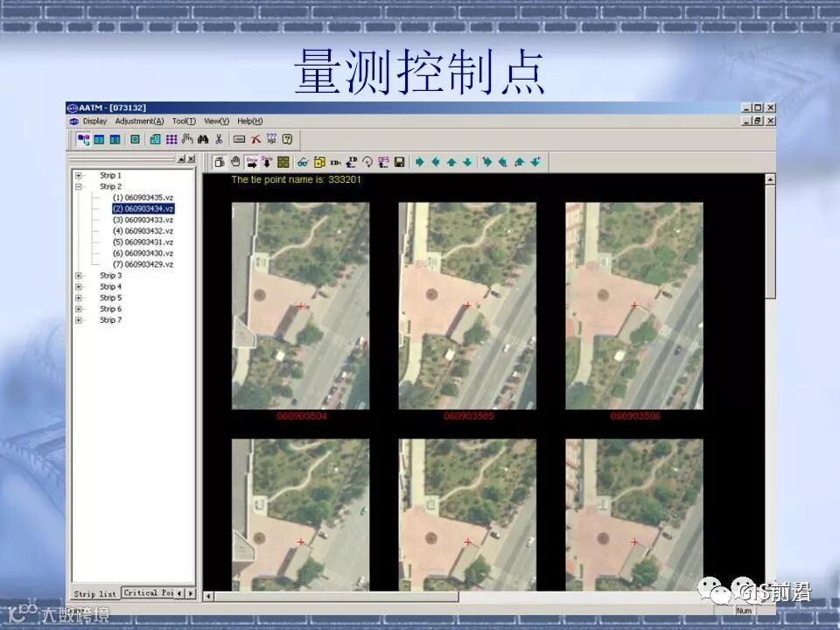Click aerial image thumbnail 060903504
Viewport: 840px width, 630px height.
(x=300, y=306)
